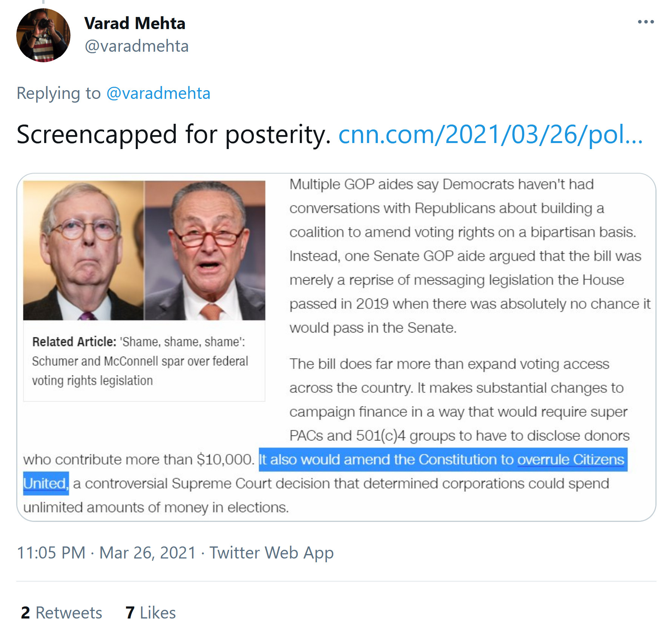Open the "Related Article" caption text
Viewport: 672px width, 637px height.
pyautogui.click(x=140, y=361)
